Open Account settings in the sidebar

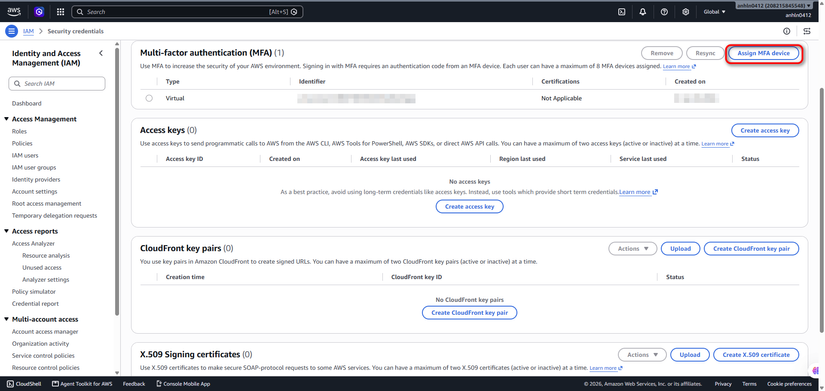point(34,192)
